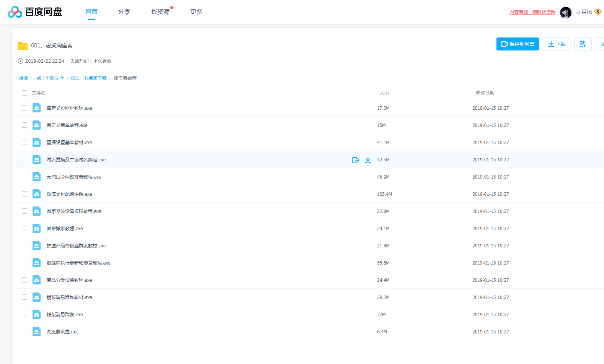The height and width of the screenshot is (364, 604).
Task: Open file name 自定义短网址教程.exe
Action: pyautogui.click(x=69, y=108)
